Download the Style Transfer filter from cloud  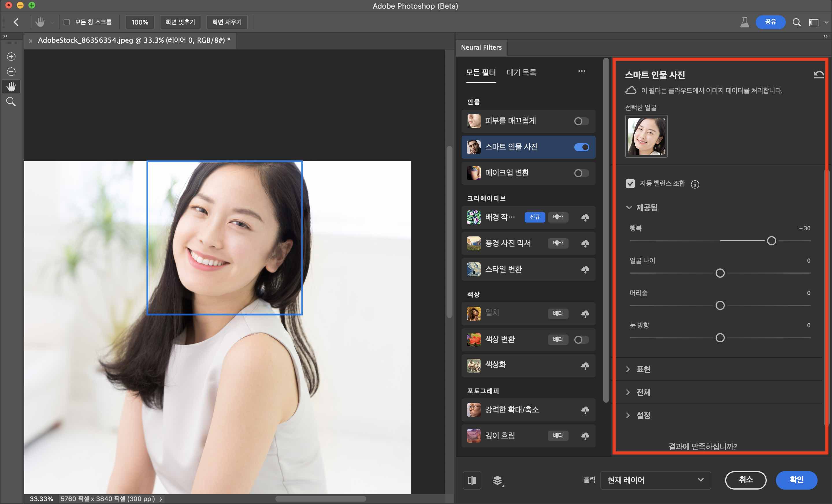click(585, 269)
